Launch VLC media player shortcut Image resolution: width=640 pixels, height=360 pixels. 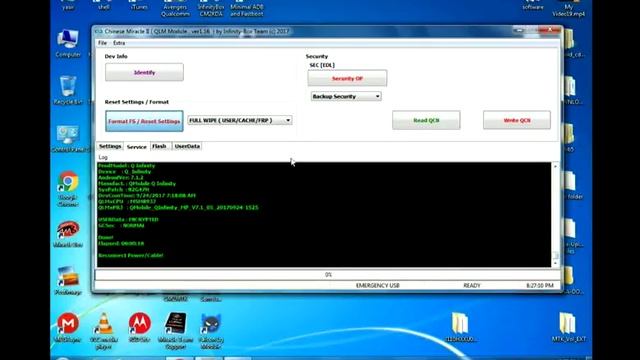[104, 330]
